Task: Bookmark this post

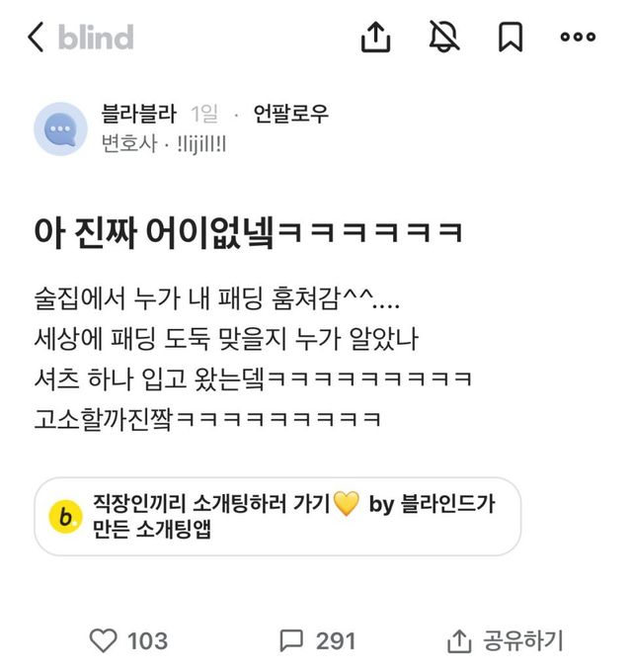Action: tap(511, 38)
